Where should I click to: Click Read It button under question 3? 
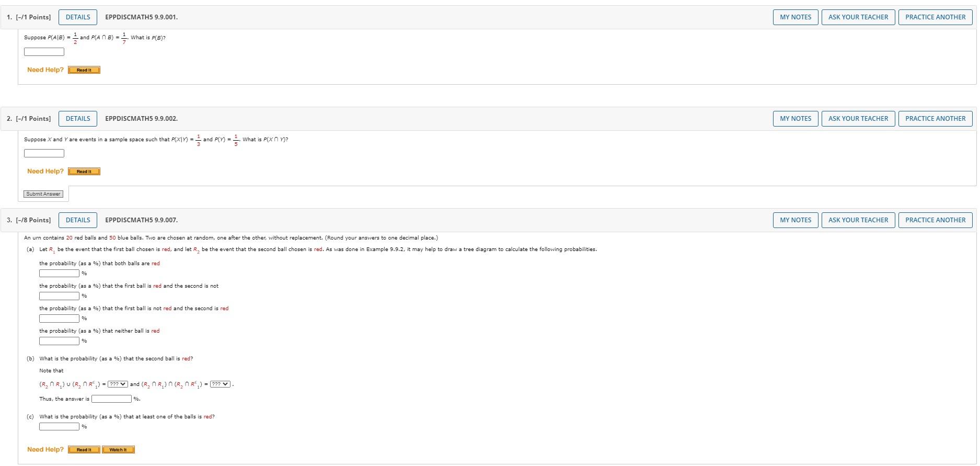pyautogui.click(x=84, y=450)
